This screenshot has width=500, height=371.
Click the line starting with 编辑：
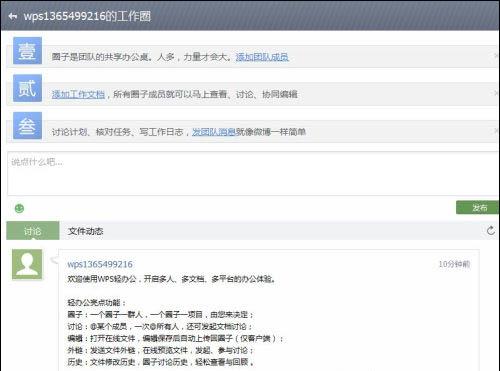pyautogui.click(x=175, y=338)
